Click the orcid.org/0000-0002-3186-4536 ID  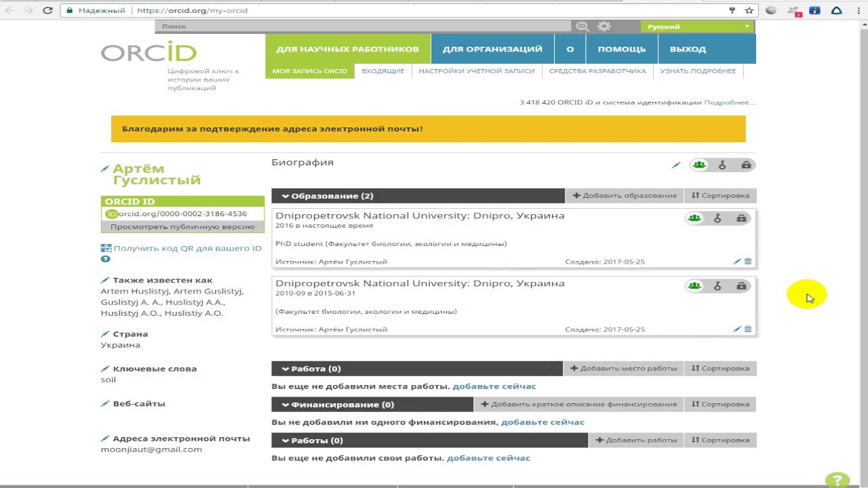click(x=182, y=213)
